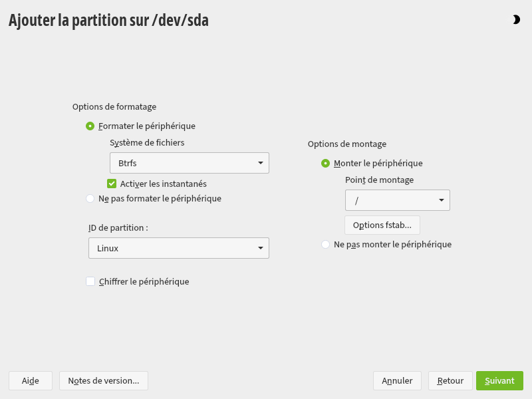532x399 pixels.
Task: Pick 'Ne pas monter le périphérique'
Action: click(325, 244)
